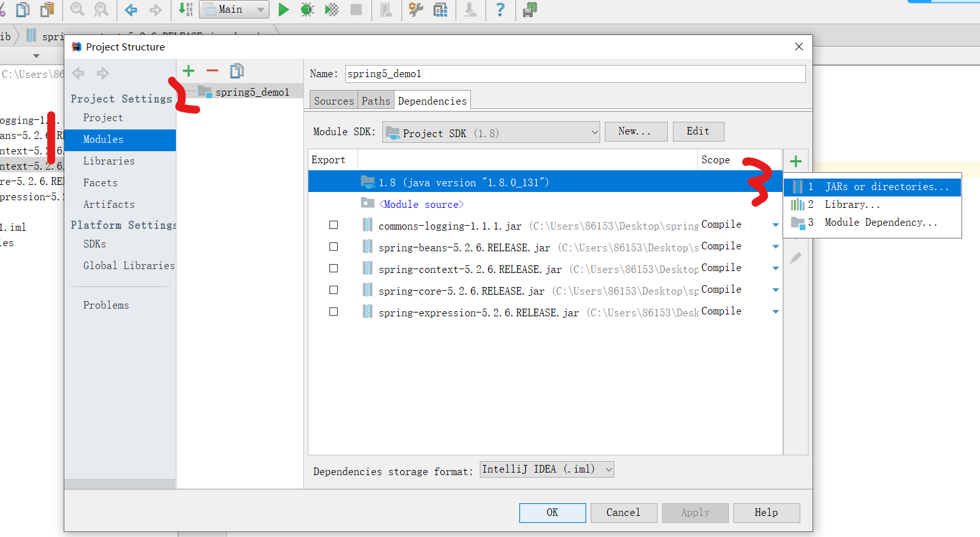
Task: Run Main with the green play icon
Action: click(x=284, y=10)
